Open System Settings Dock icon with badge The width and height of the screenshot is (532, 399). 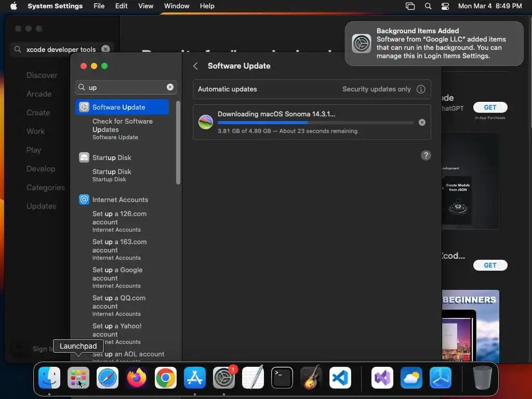click(x=224, y=378)
